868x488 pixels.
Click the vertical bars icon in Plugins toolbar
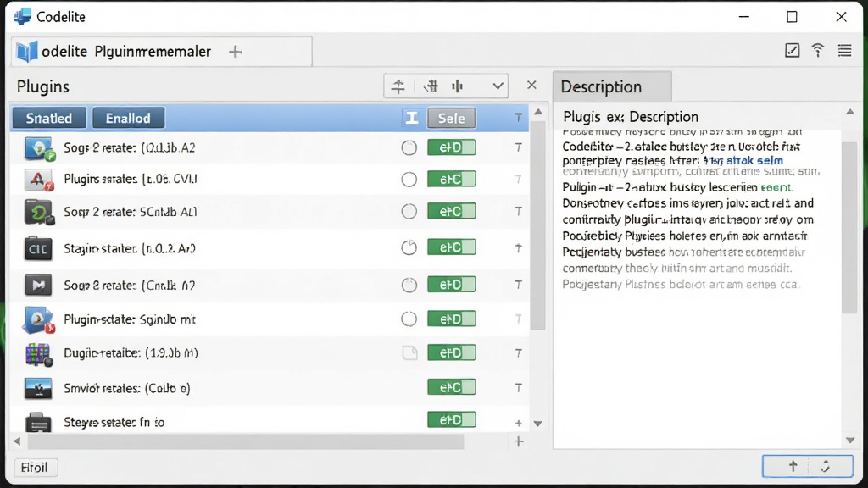click(457, 86)
